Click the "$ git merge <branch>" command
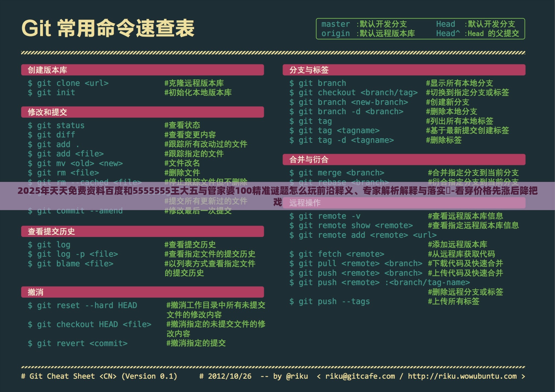 [x=337, y=173]
